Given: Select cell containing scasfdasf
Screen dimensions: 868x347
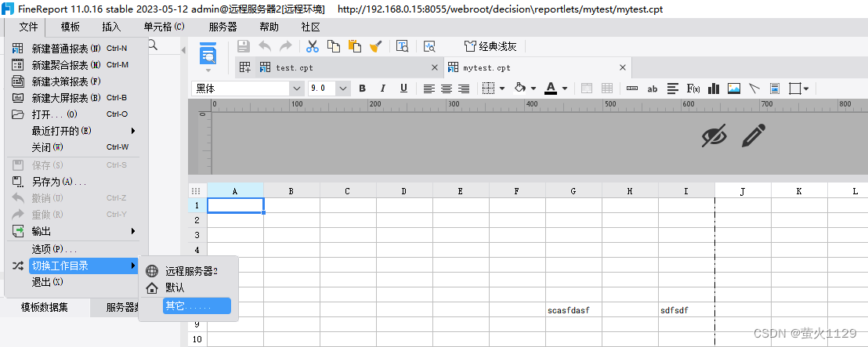Looking at the screenshot, I should point(573,310).
